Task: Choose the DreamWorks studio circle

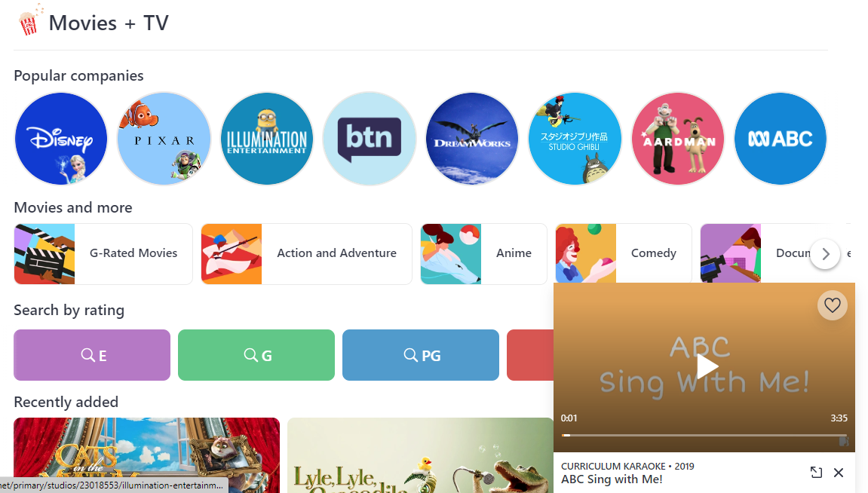Action: point(472,139)
